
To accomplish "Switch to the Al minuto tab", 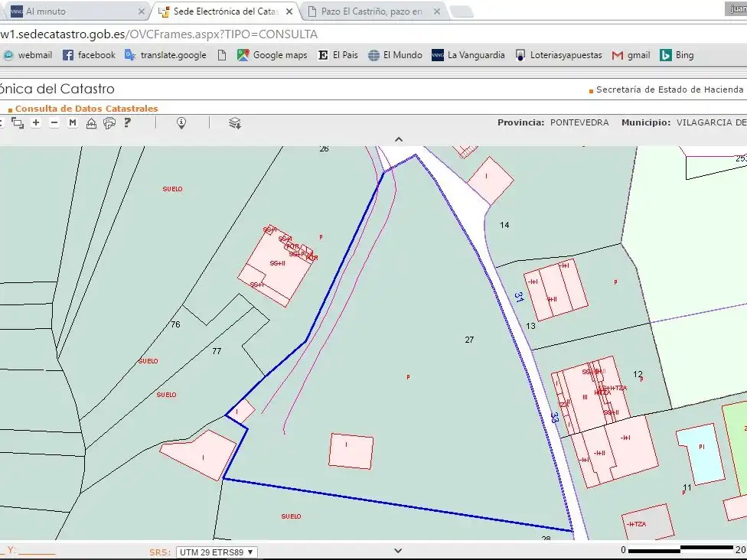I will click(77, 11).
